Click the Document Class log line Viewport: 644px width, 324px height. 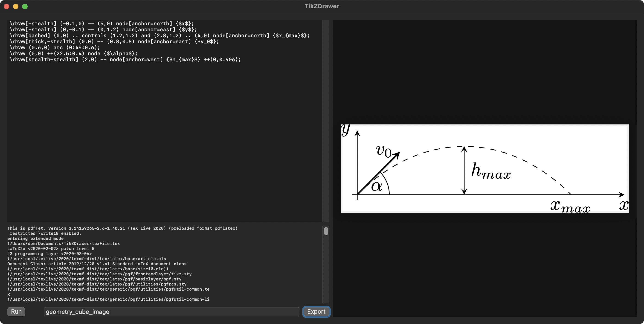(x=97, y=264)
